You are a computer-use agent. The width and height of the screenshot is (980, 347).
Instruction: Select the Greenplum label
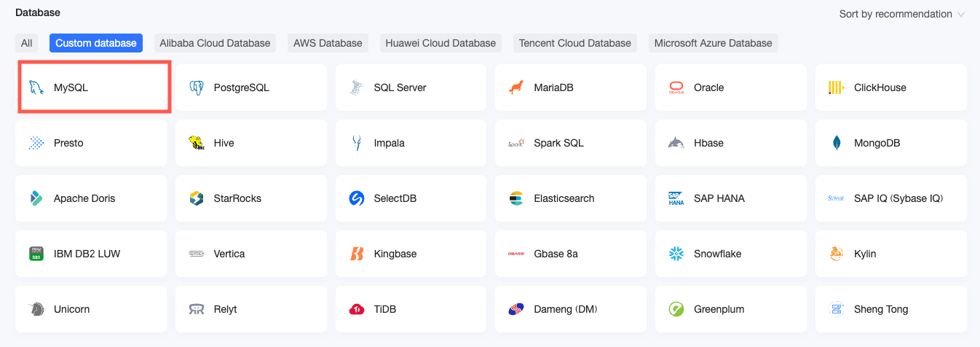tap(719, 309)
